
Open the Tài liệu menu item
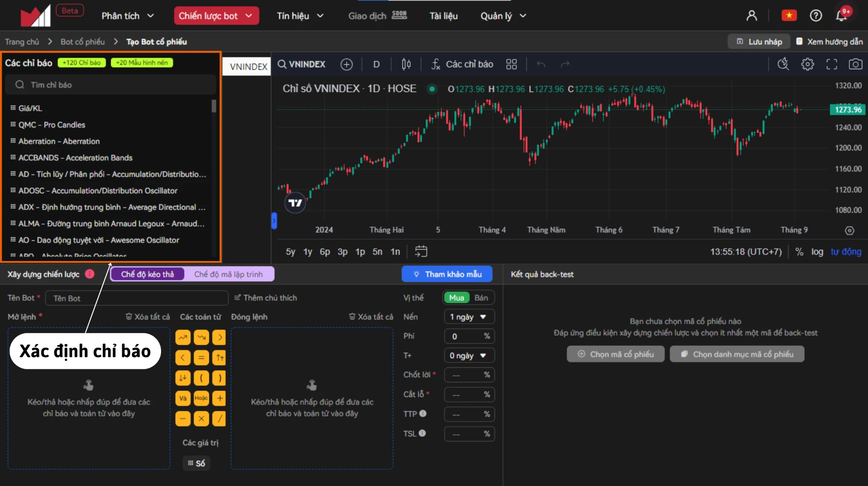(444, 16)
